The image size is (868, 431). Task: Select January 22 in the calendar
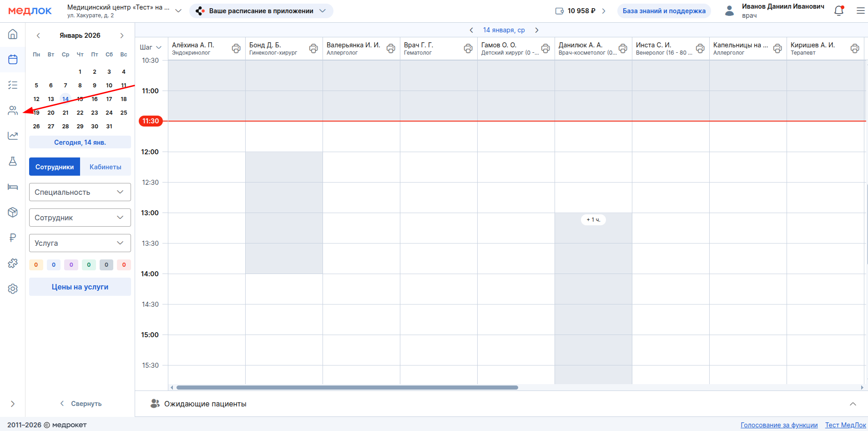(x=80, y=113)
